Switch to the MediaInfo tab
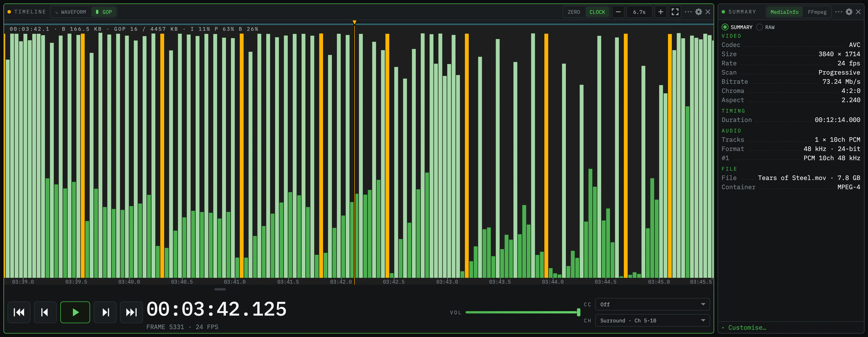 (784, 12)
